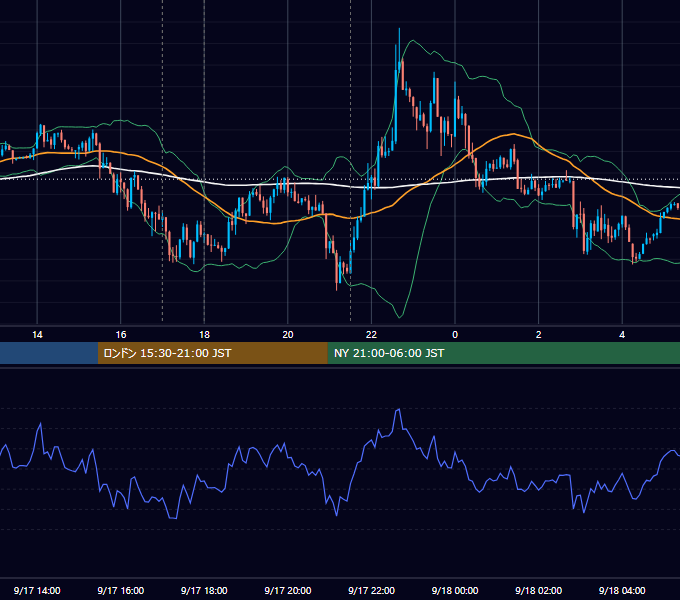This screenshot has width=680, height=600.
Task: Click the '9/18 04:00' date label
Action: point(622,590)
